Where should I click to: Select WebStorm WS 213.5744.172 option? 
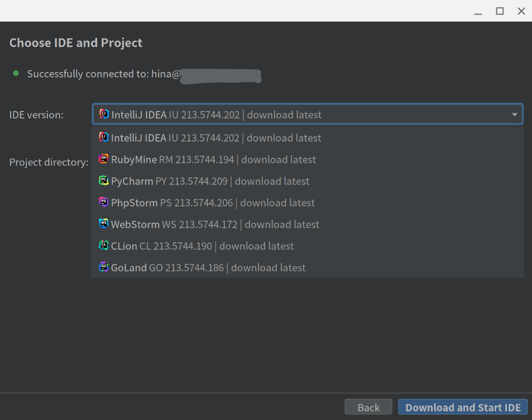click(307, 225)
